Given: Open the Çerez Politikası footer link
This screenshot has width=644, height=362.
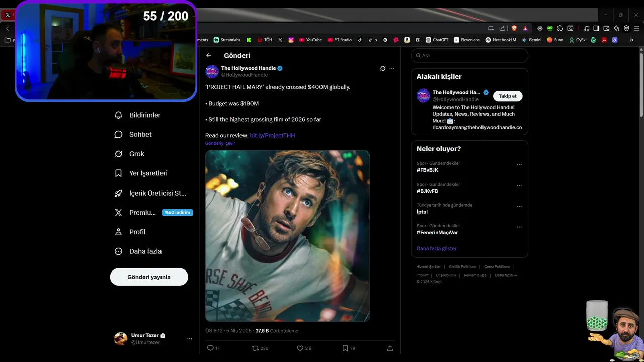Looking at the screenshot, I should click(497, 267).
